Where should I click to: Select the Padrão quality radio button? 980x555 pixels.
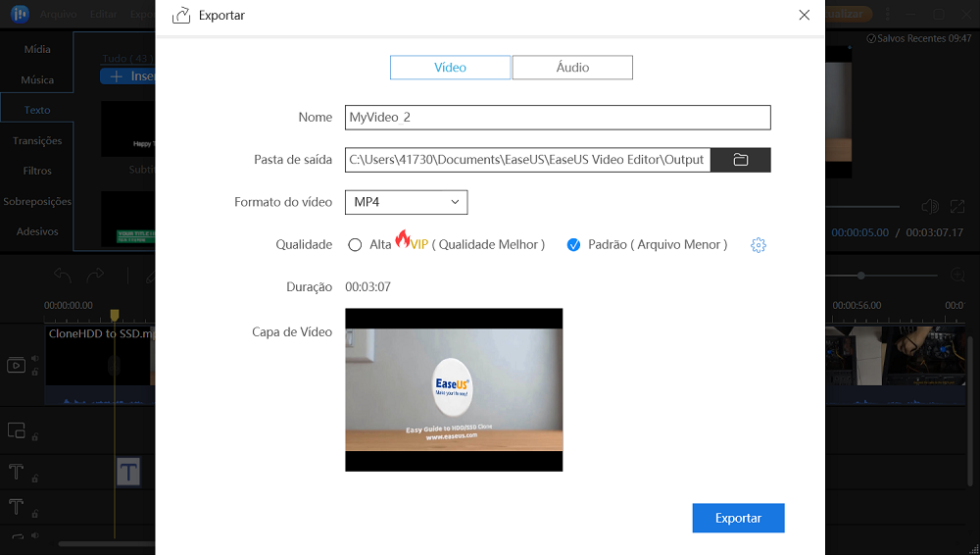[573, 244]
